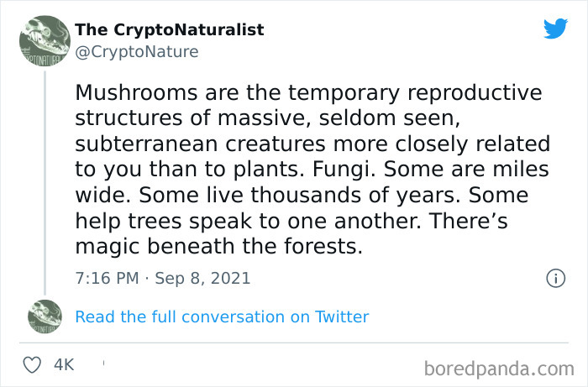Visit the @CryptoNature handle
The width and height of the screenshot is (588, 387).
click(x=136, y=52)
